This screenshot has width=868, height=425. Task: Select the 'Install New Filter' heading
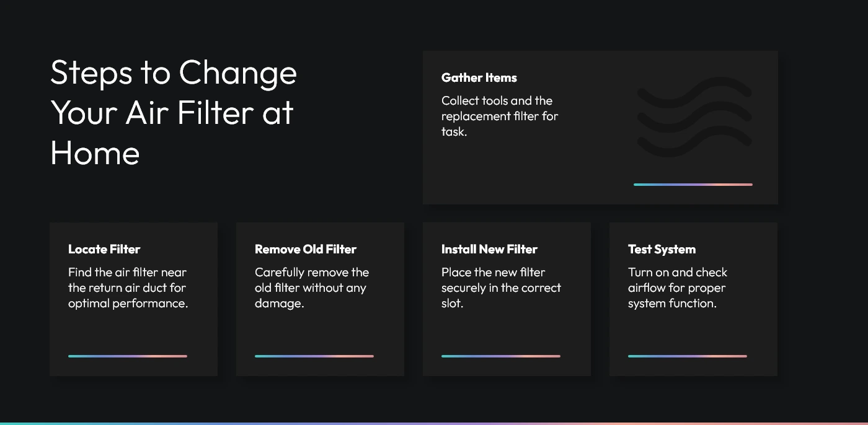[x=489, y=249]
